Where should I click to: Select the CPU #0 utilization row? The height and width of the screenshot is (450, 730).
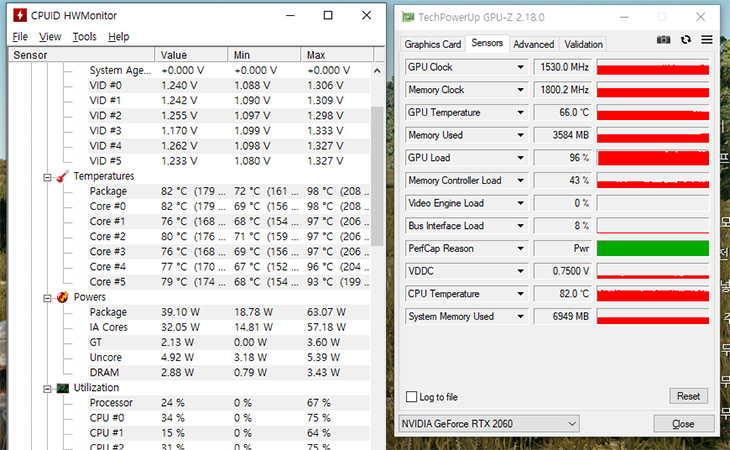click(x=229, y=418)
